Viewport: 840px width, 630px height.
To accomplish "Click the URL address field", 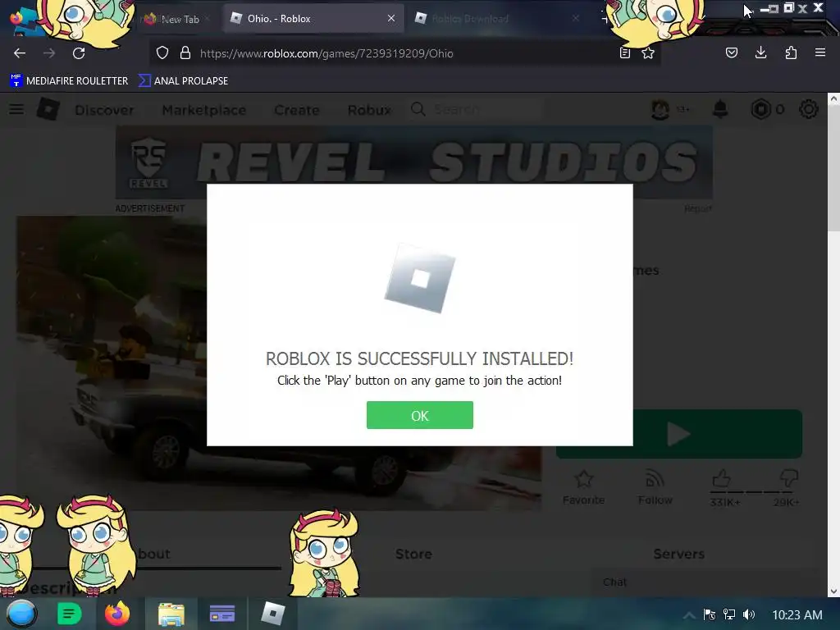I will tap(407, 53).
